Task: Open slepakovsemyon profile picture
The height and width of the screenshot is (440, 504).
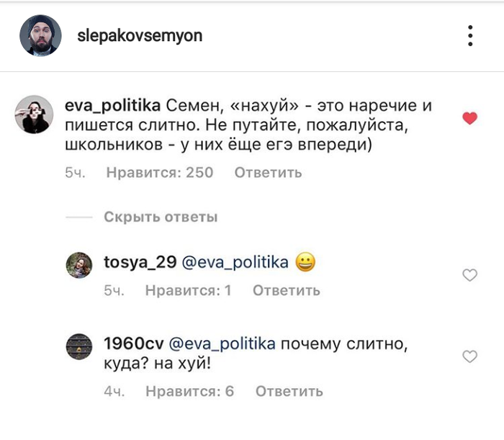Action: pyautogui.click(x=39, y=35)
